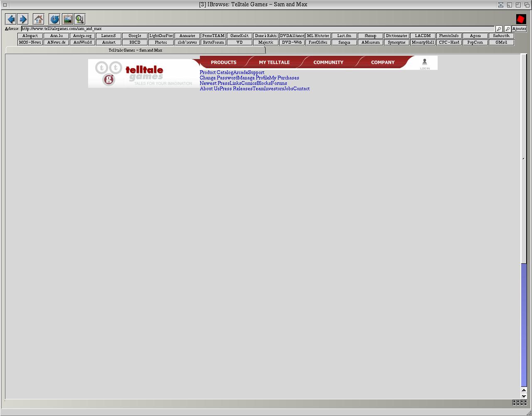Click the window resize gadget at bottom right
Viewport: 532px width, 416px height.
(x=528, y=412)
